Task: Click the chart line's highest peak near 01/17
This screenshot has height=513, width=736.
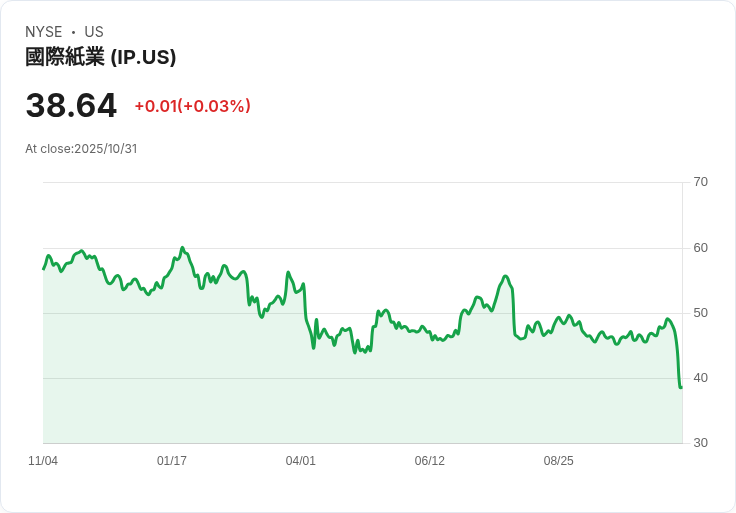Action: click(x=182, y=248)
